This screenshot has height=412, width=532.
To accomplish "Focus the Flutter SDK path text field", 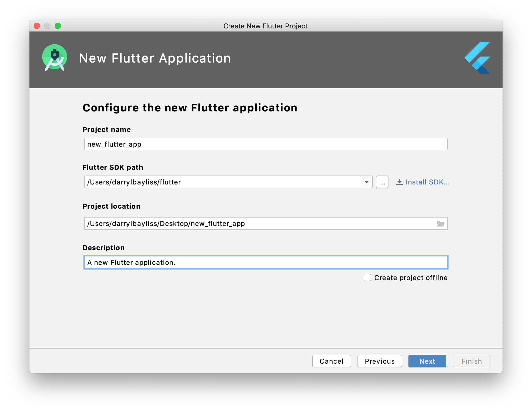I will click(x=222, y=182).
